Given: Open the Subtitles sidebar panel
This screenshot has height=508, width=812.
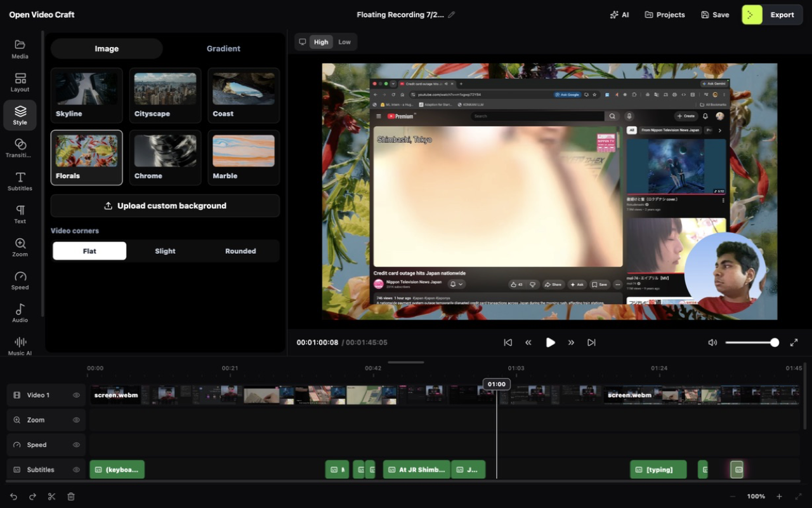Looking at the screenshot, I should pos(20,181).
